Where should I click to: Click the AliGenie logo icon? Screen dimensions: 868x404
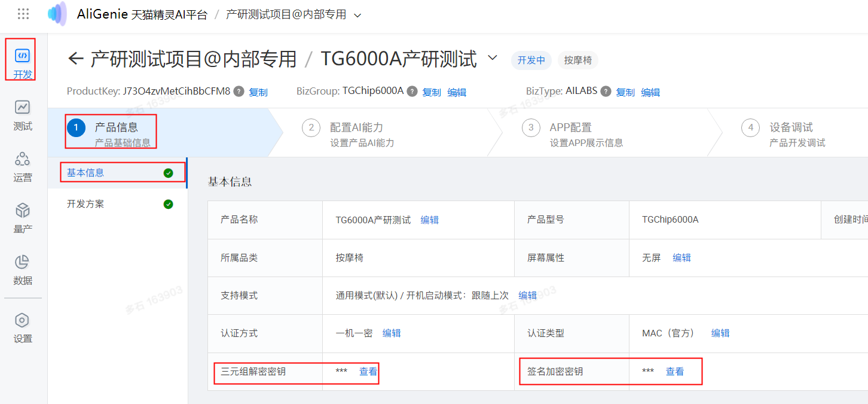(57, 14)
